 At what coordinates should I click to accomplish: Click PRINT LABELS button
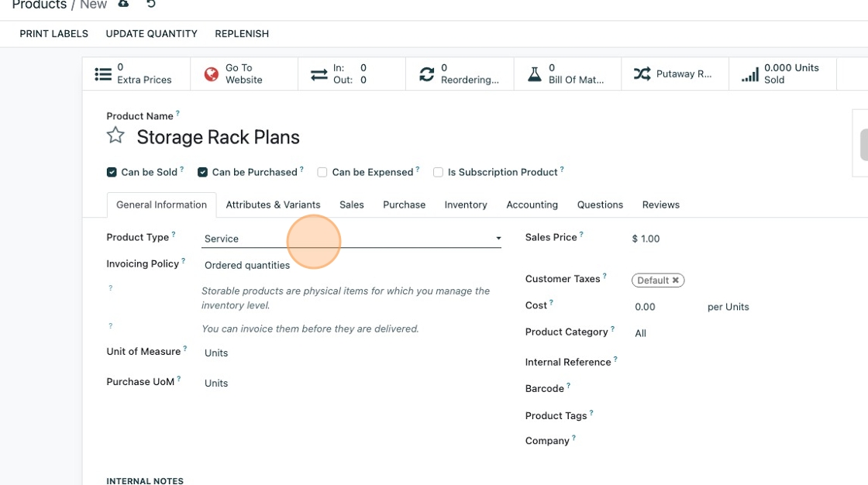(x=53, y=34)
